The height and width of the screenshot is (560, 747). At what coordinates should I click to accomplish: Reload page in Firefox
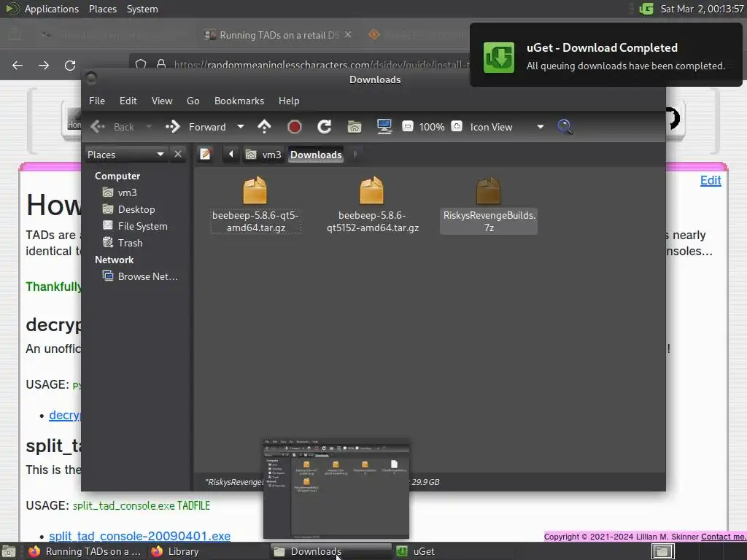[70, 65]
